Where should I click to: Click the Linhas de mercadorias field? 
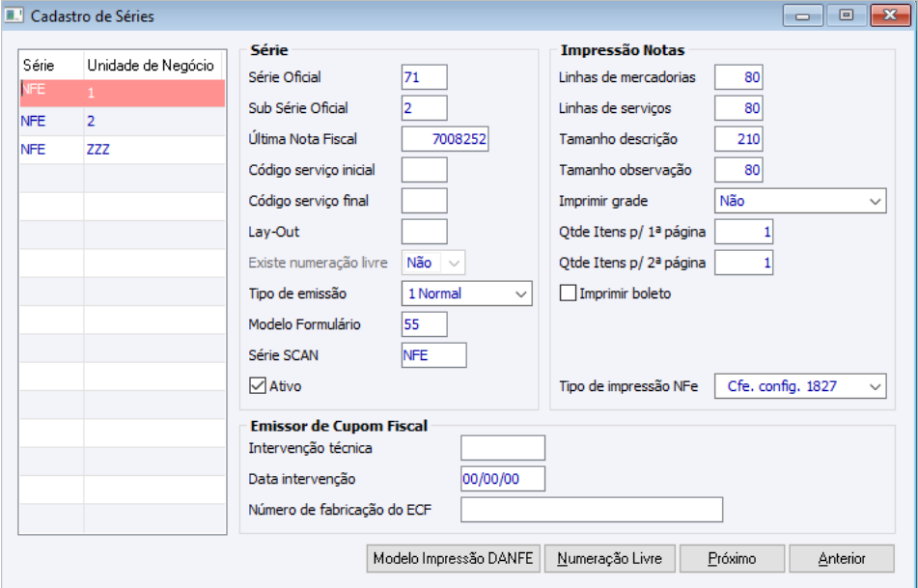[738, 77]
